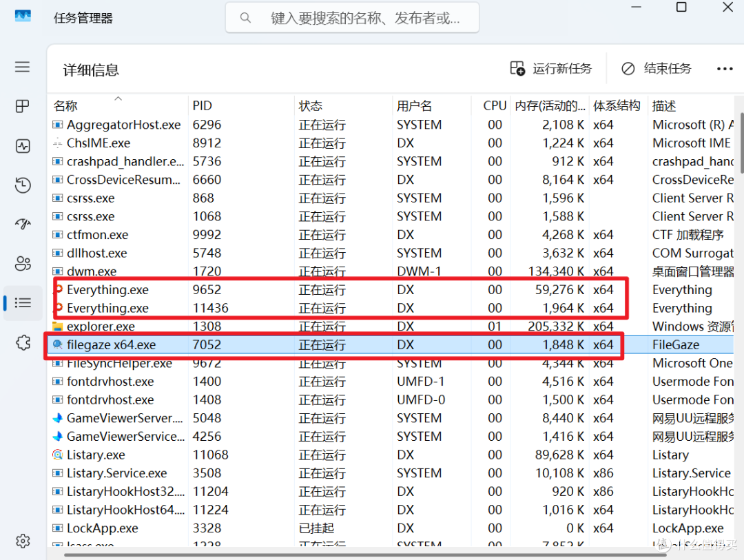Open the Startup apps icon in sidebar

(x=22, y=224)
